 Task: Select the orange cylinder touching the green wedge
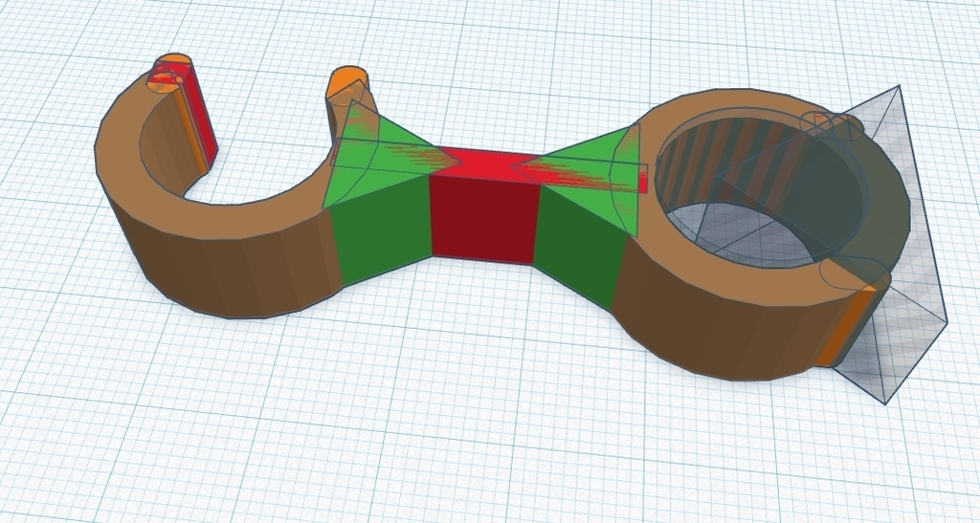346,83
